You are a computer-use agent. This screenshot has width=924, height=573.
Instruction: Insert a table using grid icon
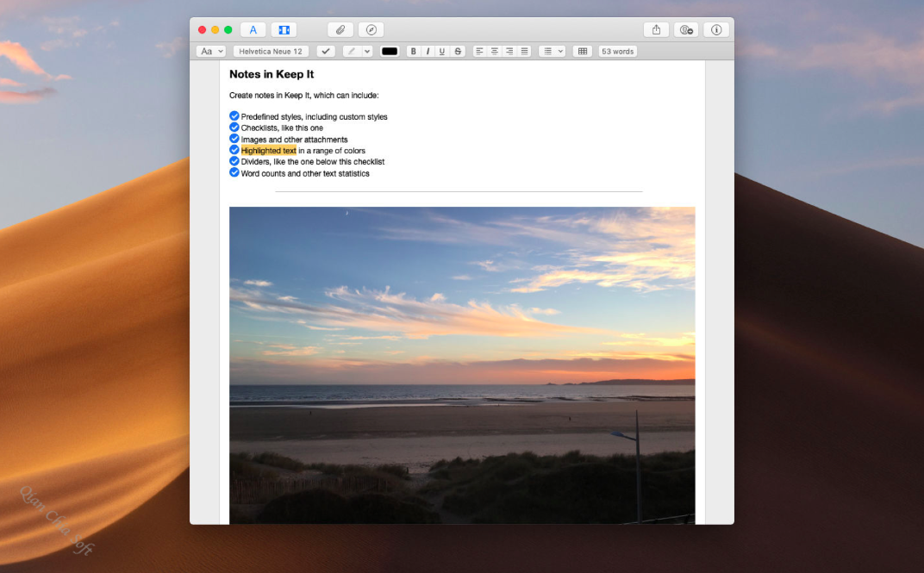pyautogui.click(x=582, y=51)
